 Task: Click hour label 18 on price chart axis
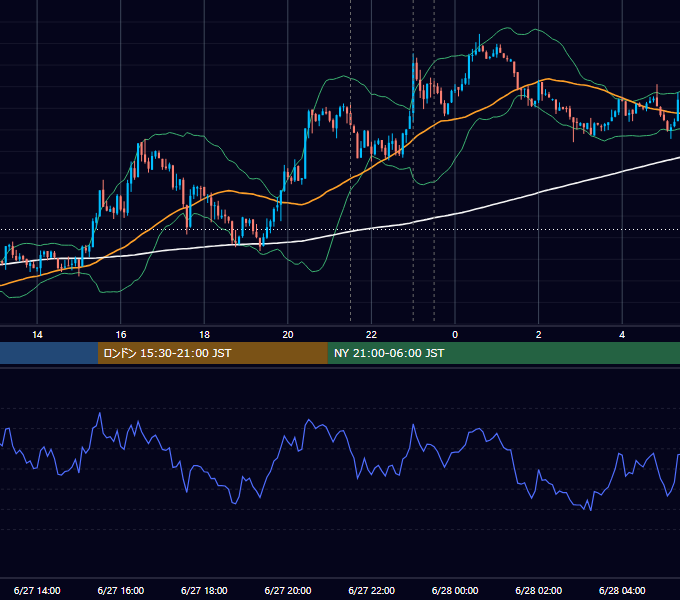point(204,335)
